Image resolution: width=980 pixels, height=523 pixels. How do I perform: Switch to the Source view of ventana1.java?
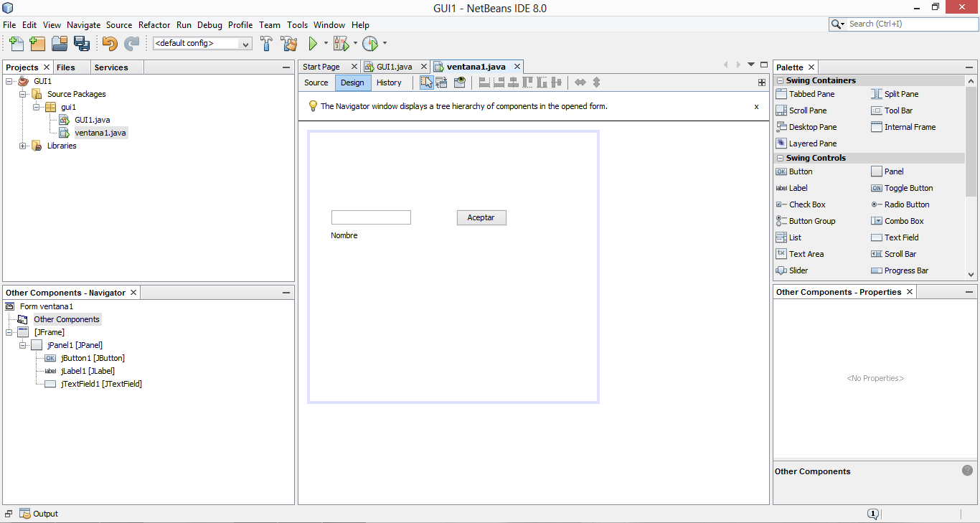click(316, 83)
